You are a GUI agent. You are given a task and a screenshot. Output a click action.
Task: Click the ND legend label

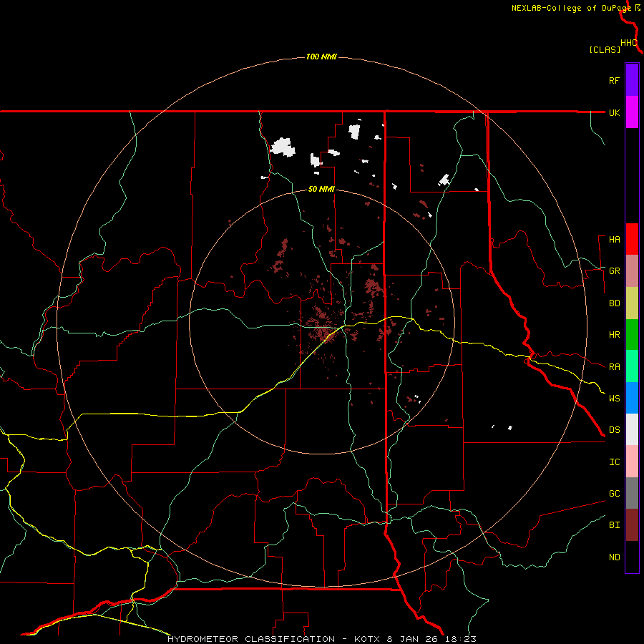(x=614, y=557)
